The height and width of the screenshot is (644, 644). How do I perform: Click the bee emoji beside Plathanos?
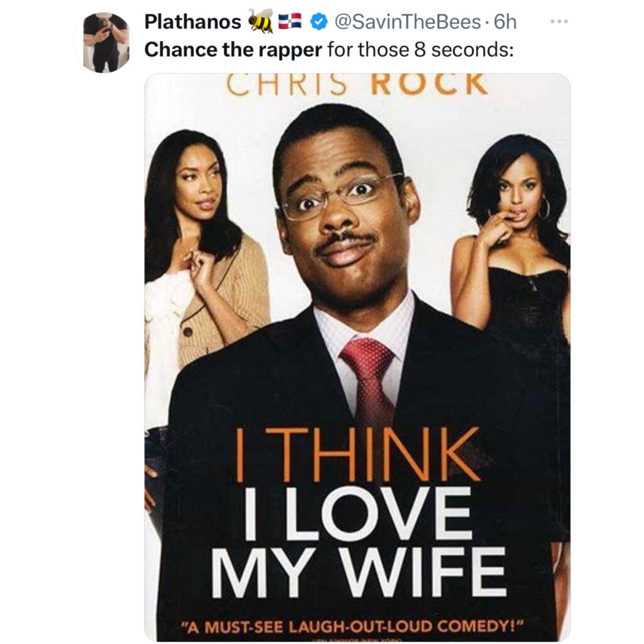[260, 21]
